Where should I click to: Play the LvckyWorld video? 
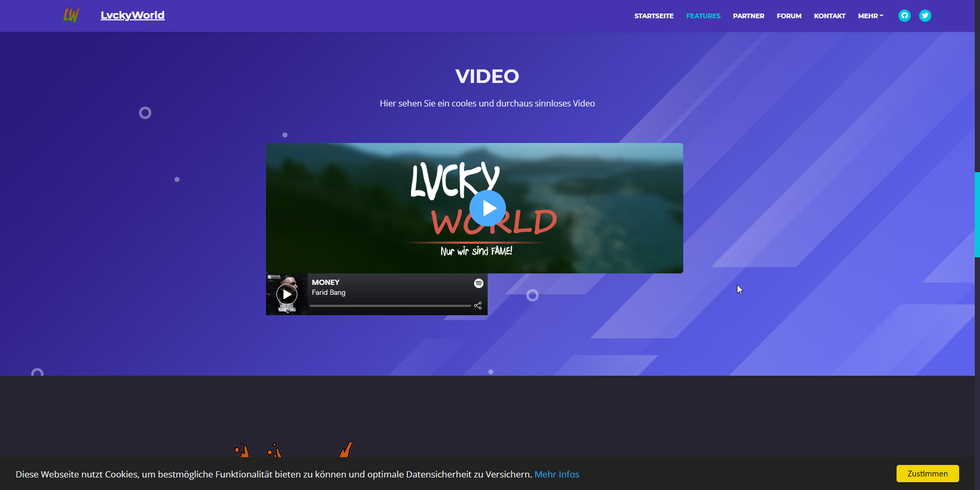coord(488,208)
